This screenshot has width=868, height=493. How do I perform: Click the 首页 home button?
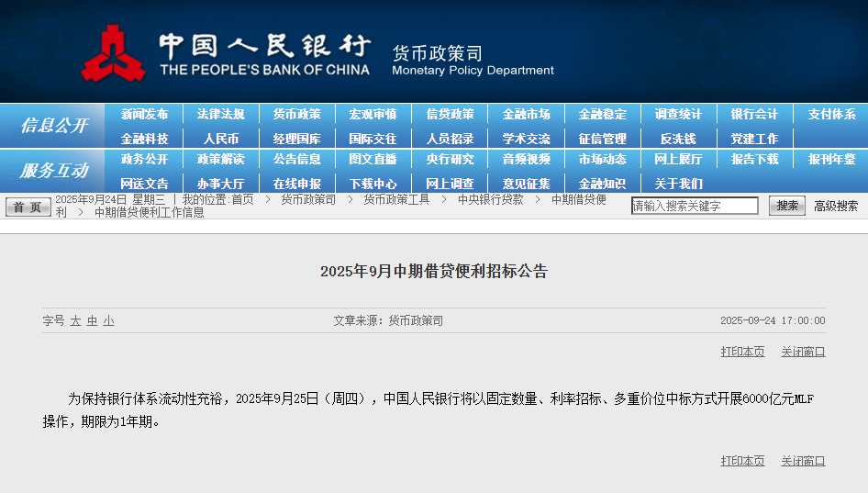point(28,207)
